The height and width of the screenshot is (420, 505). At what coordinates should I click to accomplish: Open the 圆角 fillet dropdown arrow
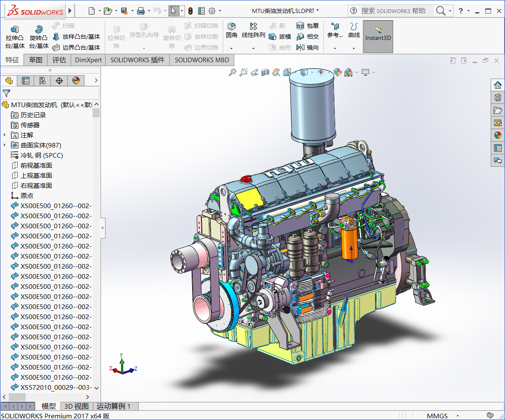tap(231, 48)
